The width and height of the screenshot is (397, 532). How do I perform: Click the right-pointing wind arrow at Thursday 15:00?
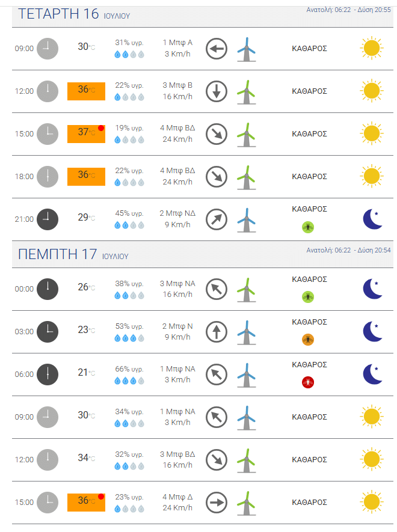pos(217,503)
